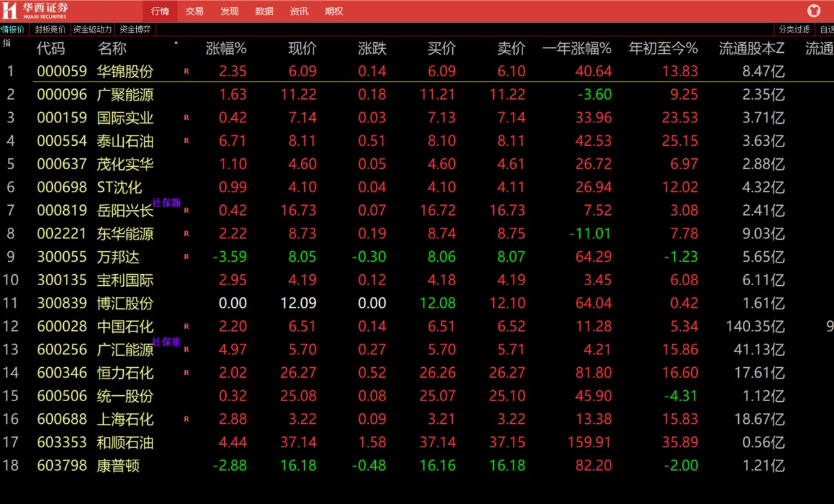Select stock row 康普顿
The width and height of the screenshot is (834, 504).
click(x=417, y=466)
